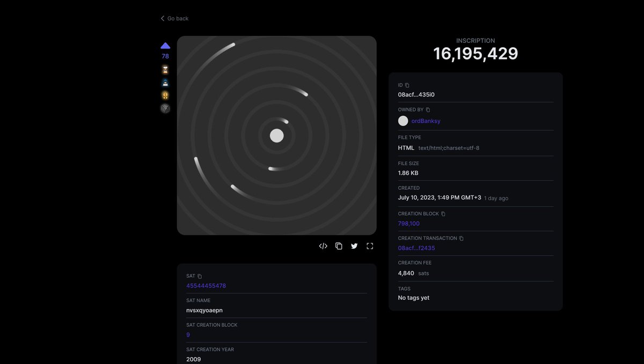Click the concentric circles artwork preview

(277, 135)
